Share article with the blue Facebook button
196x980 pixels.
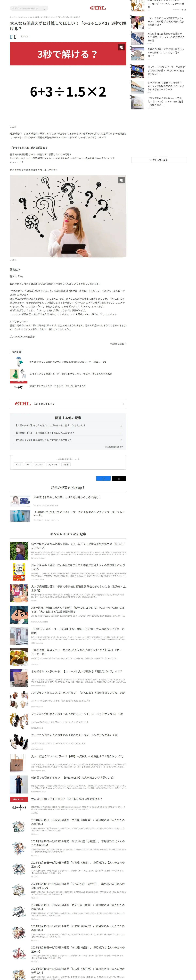point(103,478)
